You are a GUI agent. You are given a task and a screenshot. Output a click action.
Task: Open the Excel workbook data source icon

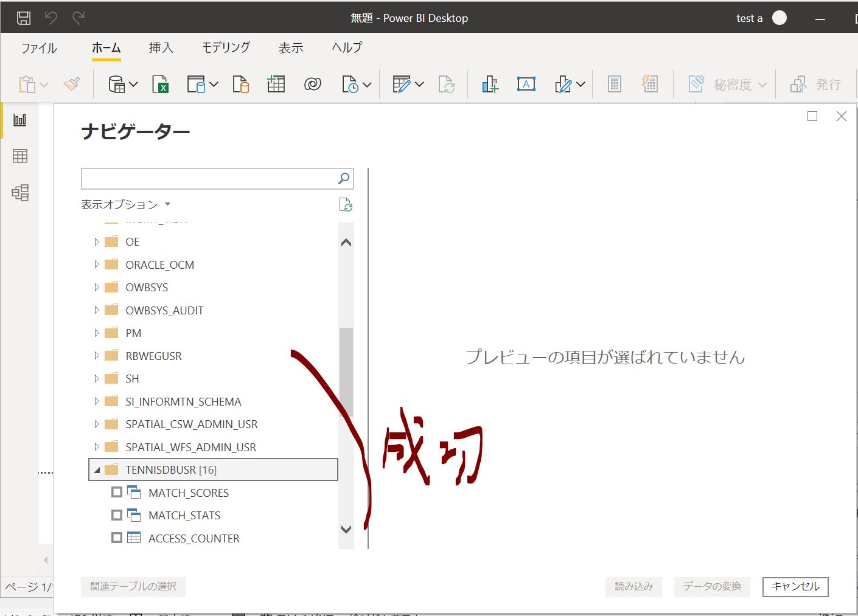(160, 84)
